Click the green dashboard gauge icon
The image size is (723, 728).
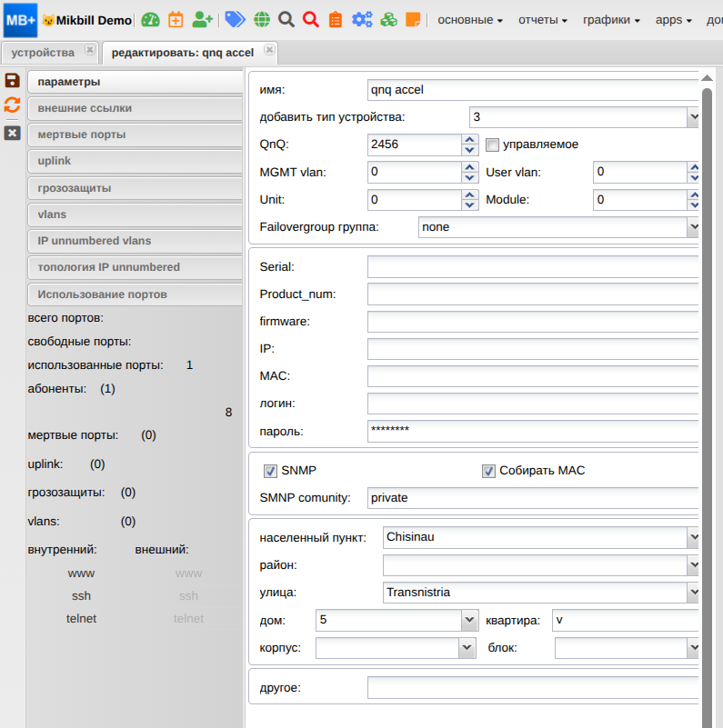[x=149, y=19]
